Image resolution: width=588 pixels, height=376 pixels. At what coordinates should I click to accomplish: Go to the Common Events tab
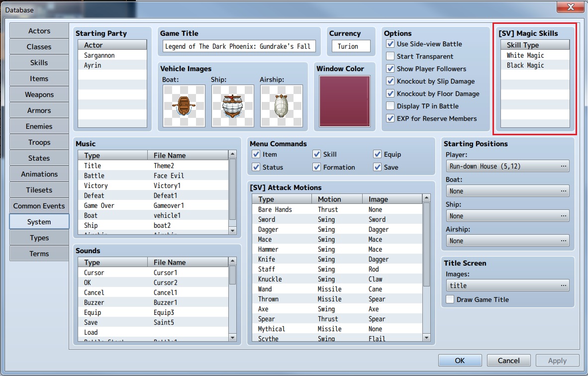pos(39,206)
